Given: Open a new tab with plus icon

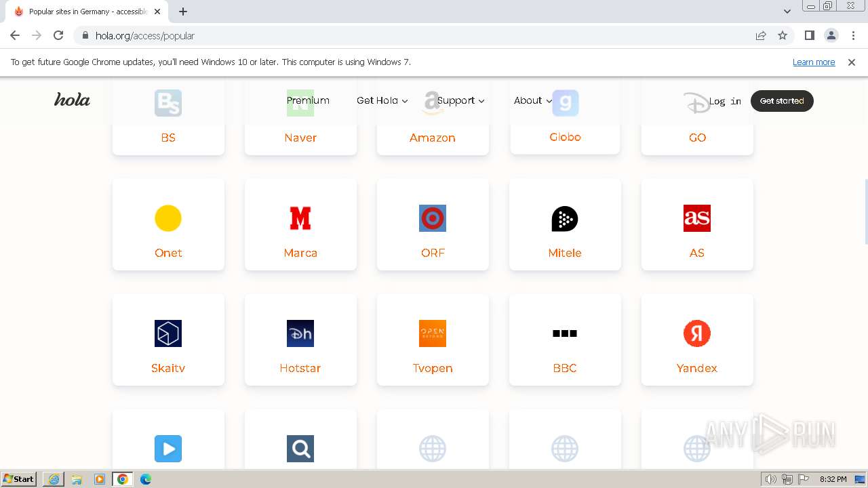Looking at the screenshot, I should [x=183, y=12].
